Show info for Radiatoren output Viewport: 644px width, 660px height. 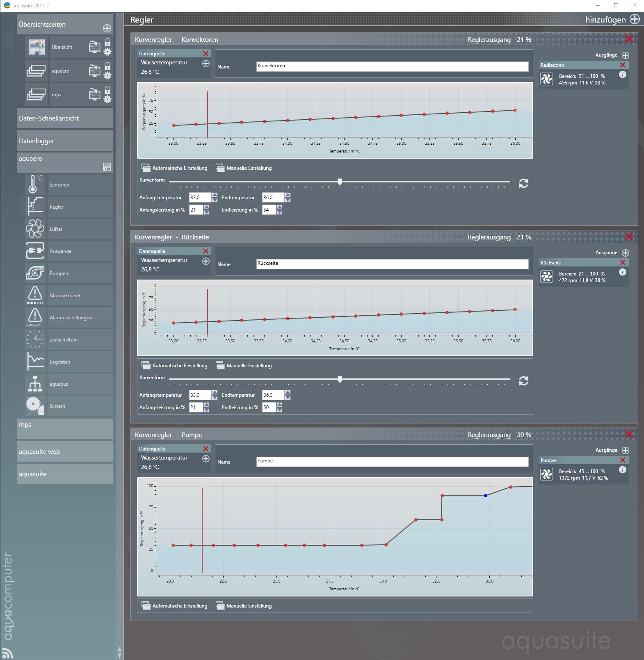click(x=623, y=75)
